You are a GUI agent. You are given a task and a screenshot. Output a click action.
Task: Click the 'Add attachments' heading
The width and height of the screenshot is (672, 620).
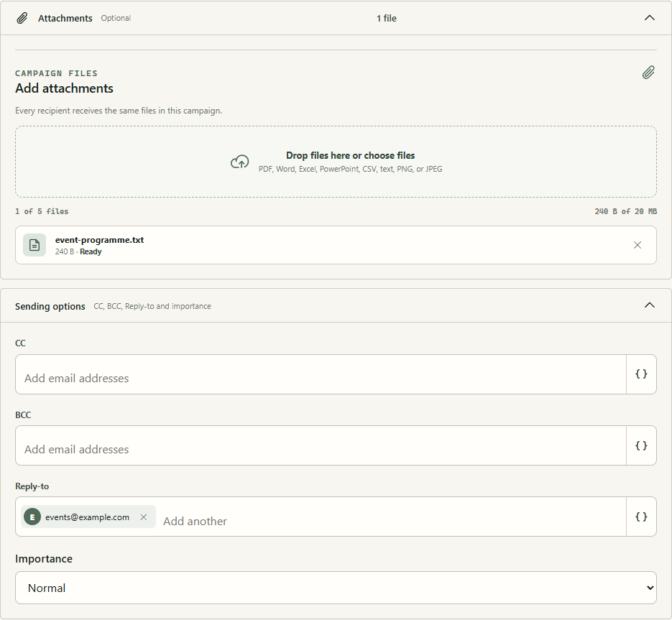(x=64, y=88)
